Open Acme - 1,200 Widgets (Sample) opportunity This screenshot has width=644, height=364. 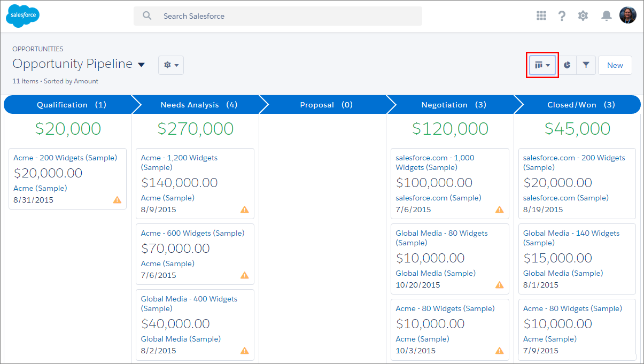point(179,162)
